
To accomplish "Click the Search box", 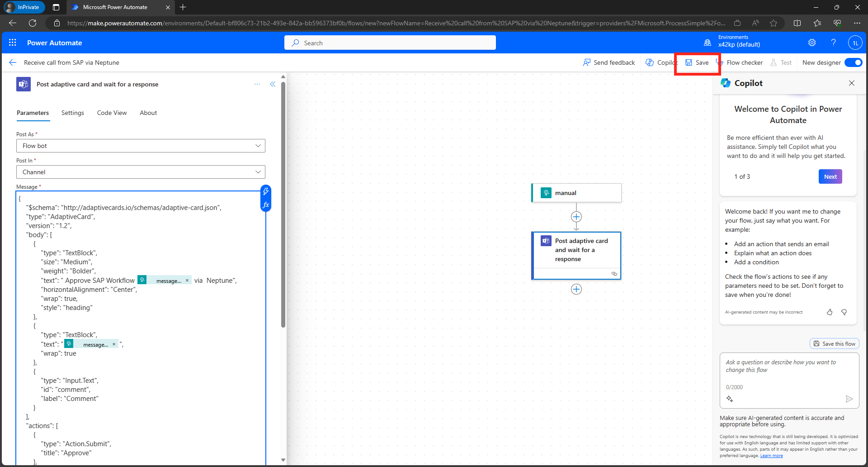I will tap(390, 43).
